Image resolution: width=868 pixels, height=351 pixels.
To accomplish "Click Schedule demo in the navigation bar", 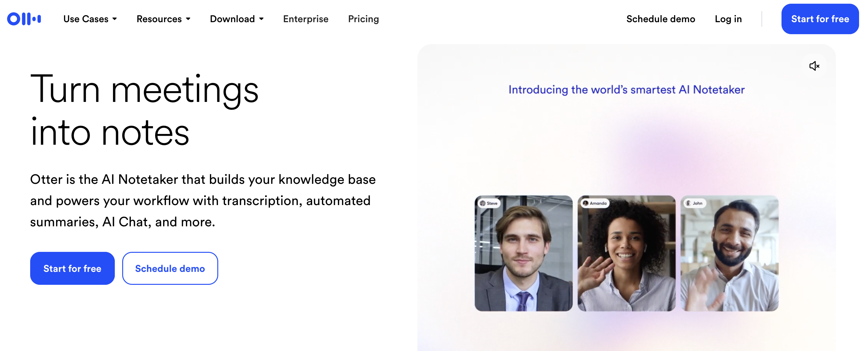I will tap(661, 19).
